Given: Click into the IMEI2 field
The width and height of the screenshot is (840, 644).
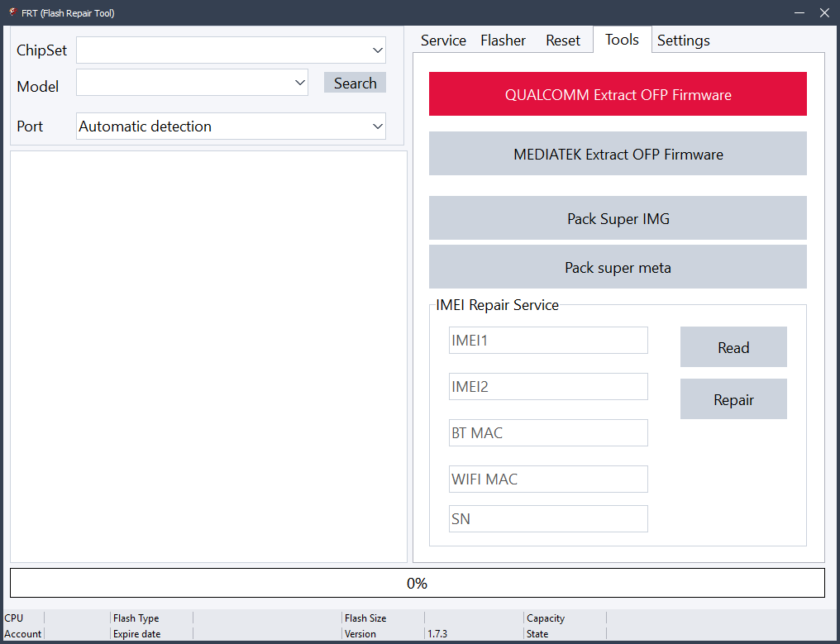Looking at the screenshot, I should tap(548, 386).
